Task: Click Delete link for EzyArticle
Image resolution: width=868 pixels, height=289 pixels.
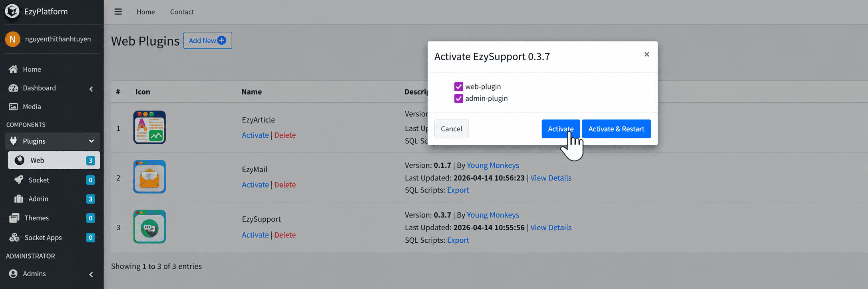Action: (x=285, y=135)
